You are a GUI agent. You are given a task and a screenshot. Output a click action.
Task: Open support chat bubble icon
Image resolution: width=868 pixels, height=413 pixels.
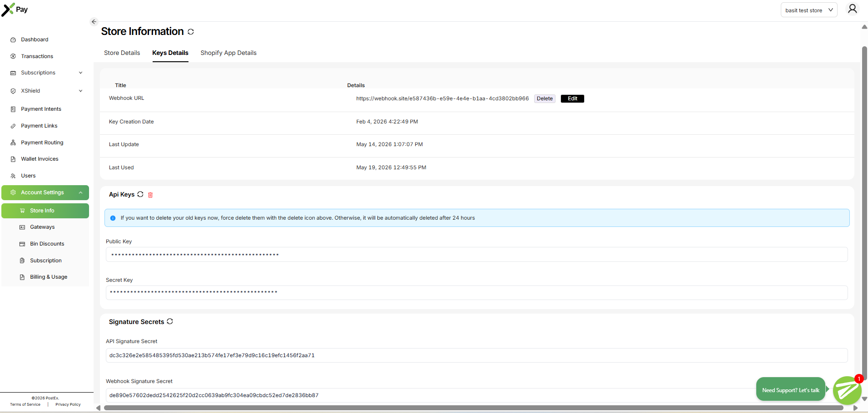click(847, 390)
